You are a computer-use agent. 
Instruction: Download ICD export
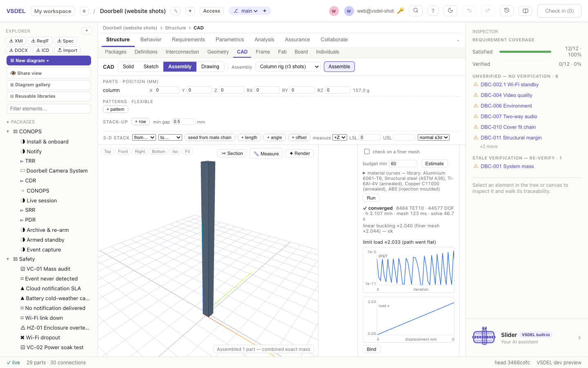(42, 50)
